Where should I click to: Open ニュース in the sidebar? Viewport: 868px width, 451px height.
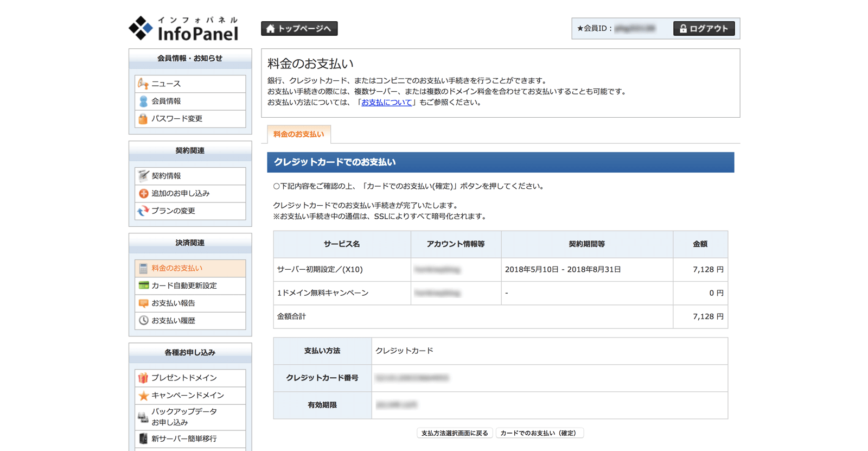point(190,84)
